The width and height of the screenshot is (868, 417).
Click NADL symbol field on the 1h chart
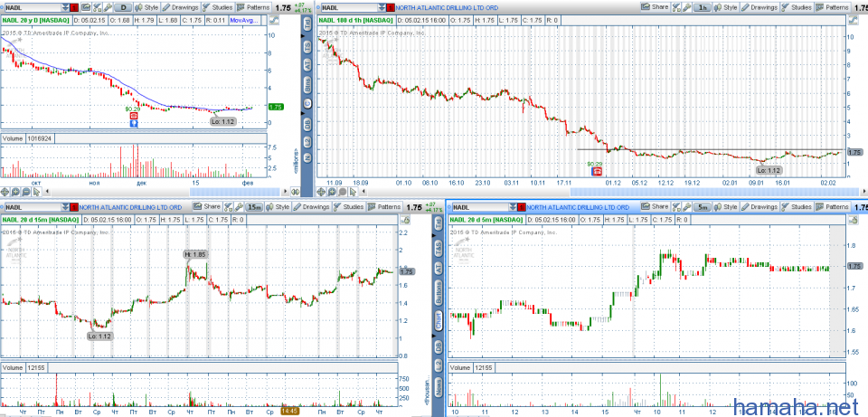pos(350,8)
